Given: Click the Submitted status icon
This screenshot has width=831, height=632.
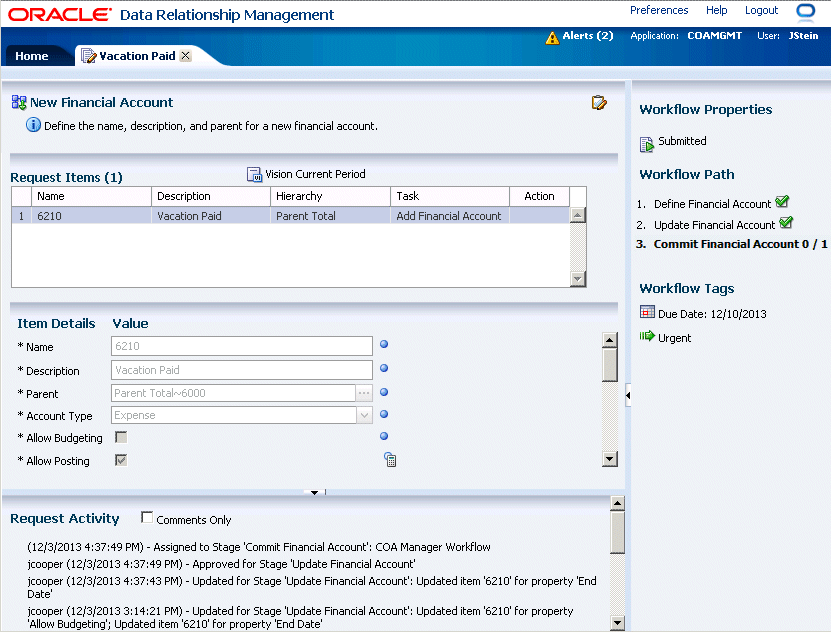Looking at the screenshot, I should tap(647, 144).
